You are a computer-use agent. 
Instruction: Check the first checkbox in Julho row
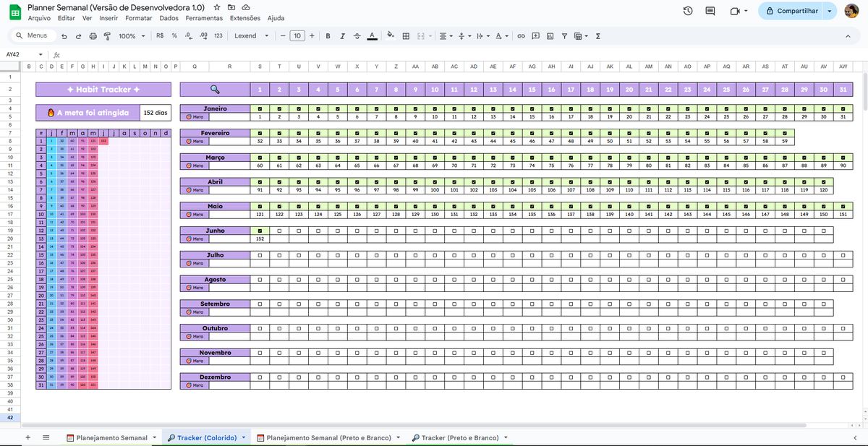(x=260, y=257)
